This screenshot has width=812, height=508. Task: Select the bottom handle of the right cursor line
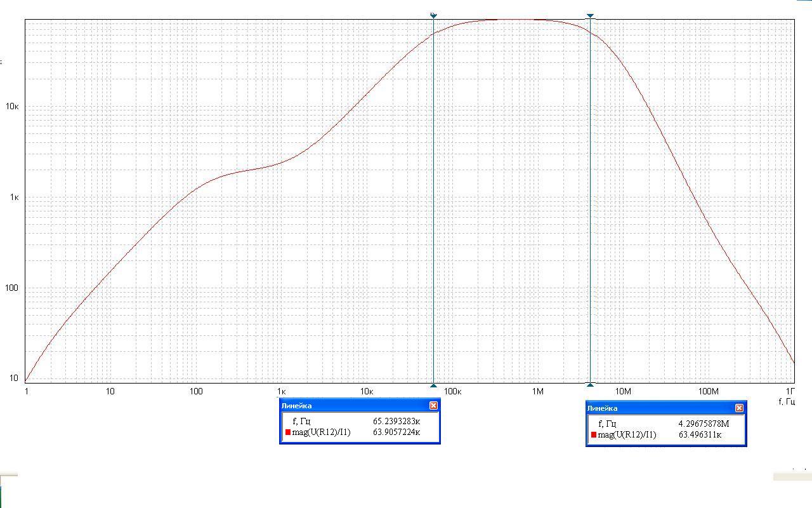pos(591,385)
